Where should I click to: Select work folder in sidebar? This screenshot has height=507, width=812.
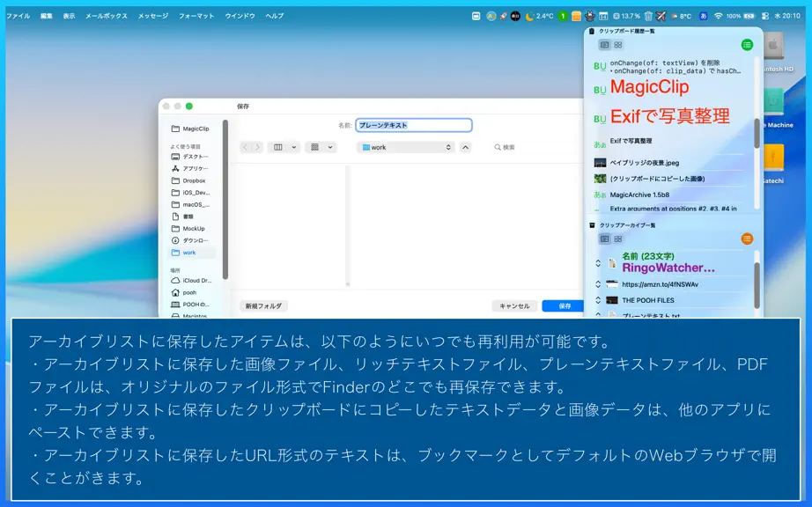tap(190, 253)
